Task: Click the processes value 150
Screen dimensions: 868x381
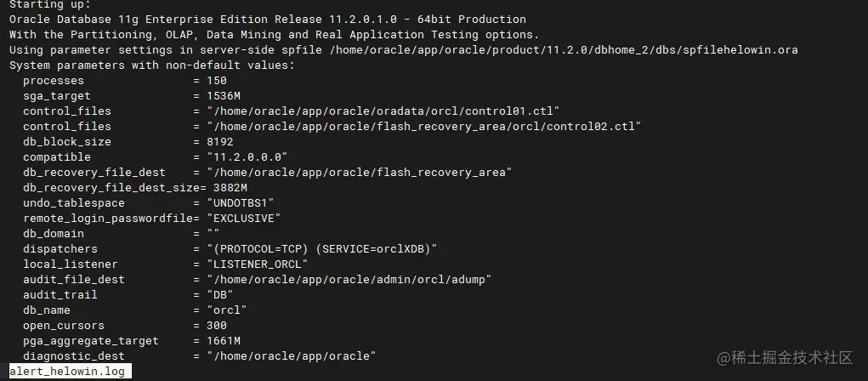Action: coord(217,81)
